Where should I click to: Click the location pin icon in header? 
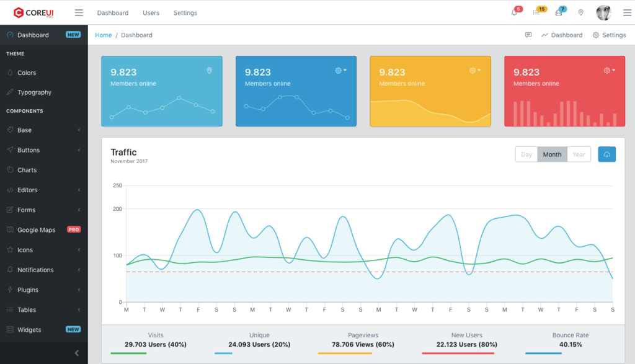[x=580, y=12]
